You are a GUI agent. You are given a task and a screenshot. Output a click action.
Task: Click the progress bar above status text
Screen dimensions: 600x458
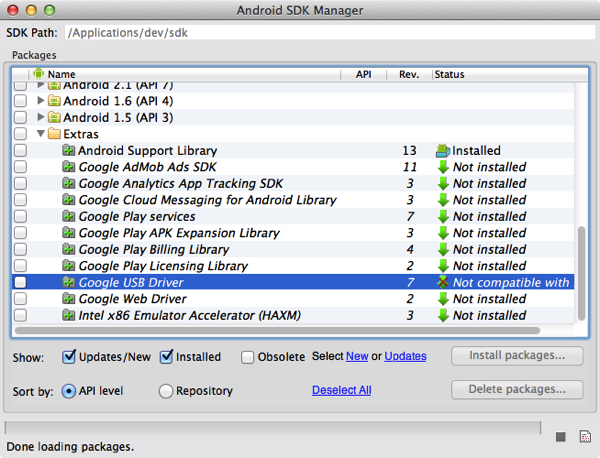[x=272, y=427]
